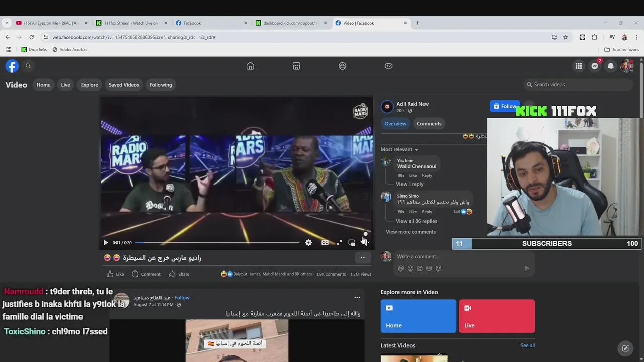
Task: Switch to Comments tab
Action: coord(429,124)
